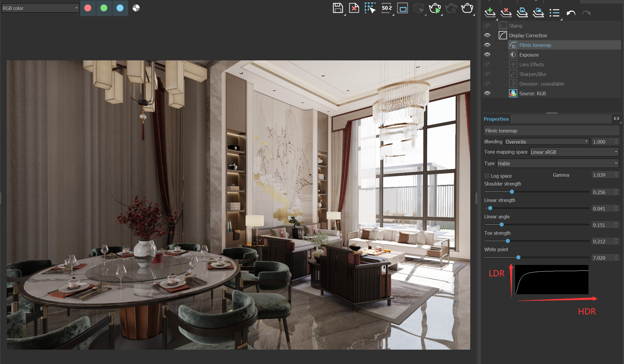Image resolution: width=624 pixels, height=364 pixels.
Task: Open the Type Hable dropdown
Action: tap(558, 164)
